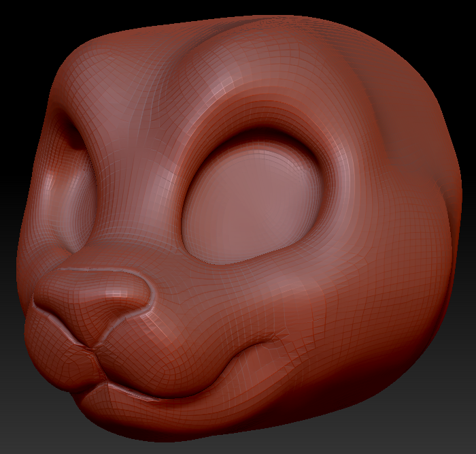This screenshot has width=476, height=454.
Task: Click the large front eye socket surface
Action: (x=252, y=202)
